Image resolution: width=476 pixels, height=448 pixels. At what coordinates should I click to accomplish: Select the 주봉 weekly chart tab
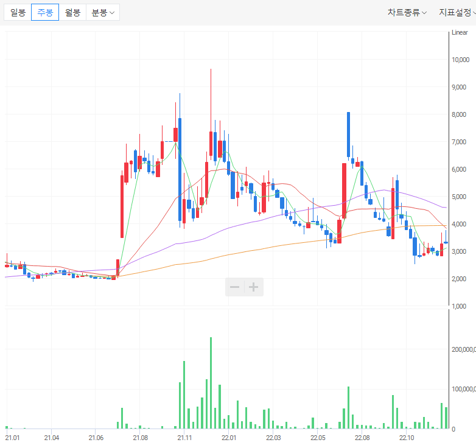pos(45,12)
